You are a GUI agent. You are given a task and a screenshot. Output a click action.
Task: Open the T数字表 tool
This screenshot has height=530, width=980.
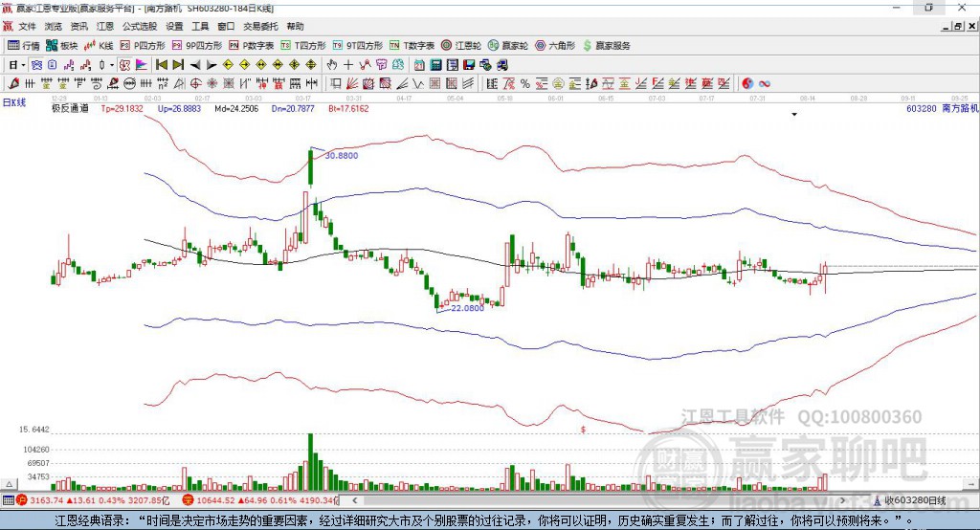(412, 46)
